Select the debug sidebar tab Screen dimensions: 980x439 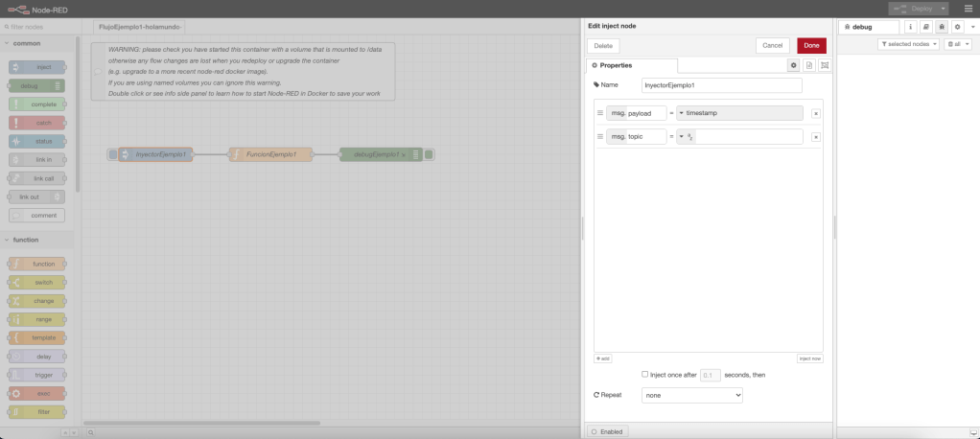point(868,28)
